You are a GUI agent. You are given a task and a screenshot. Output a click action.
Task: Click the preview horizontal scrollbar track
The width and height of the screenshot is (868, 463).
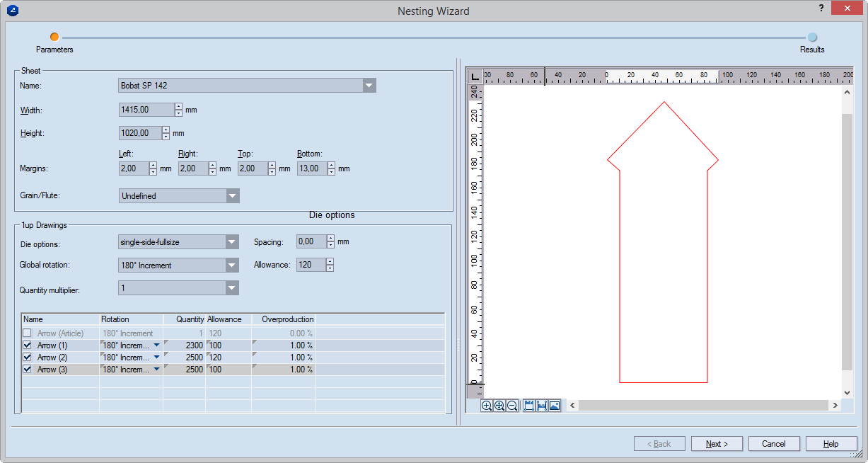coord(704,406)
